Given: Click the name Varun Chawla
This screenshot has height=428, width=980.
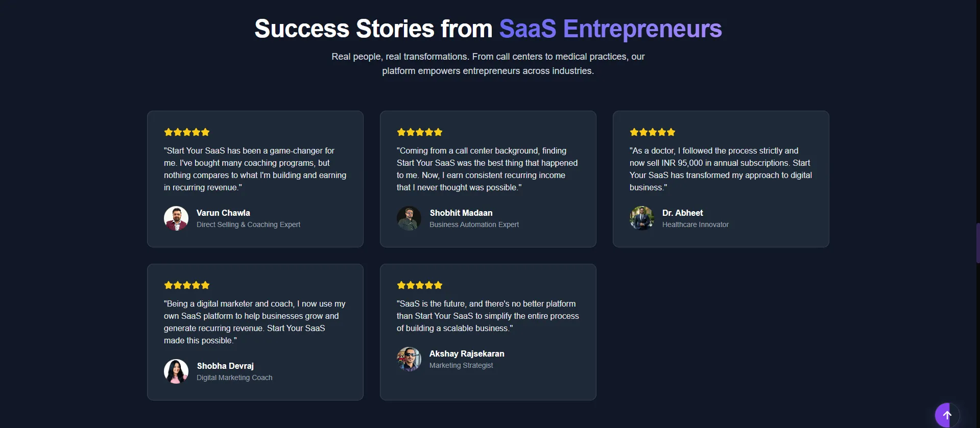Looking at the screenshot, I should [x=223, y=213].
